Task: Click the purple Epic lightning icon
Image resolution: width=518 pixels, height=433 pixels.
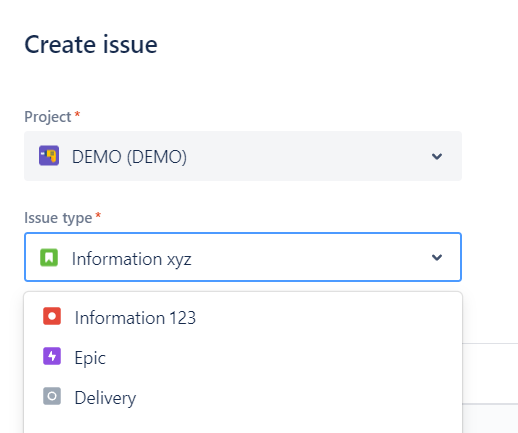Action: point(52,356)
